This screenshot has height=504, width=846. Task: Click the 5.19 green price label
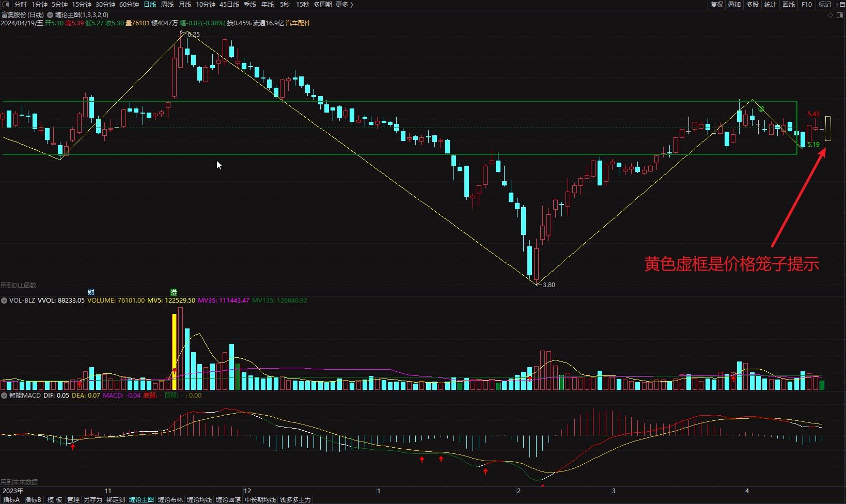(x=813, y=145)
